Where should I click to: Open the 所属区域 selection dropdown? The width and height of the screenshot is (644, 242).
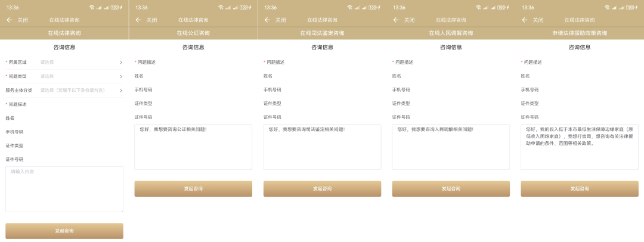click(x=78, y=62)
